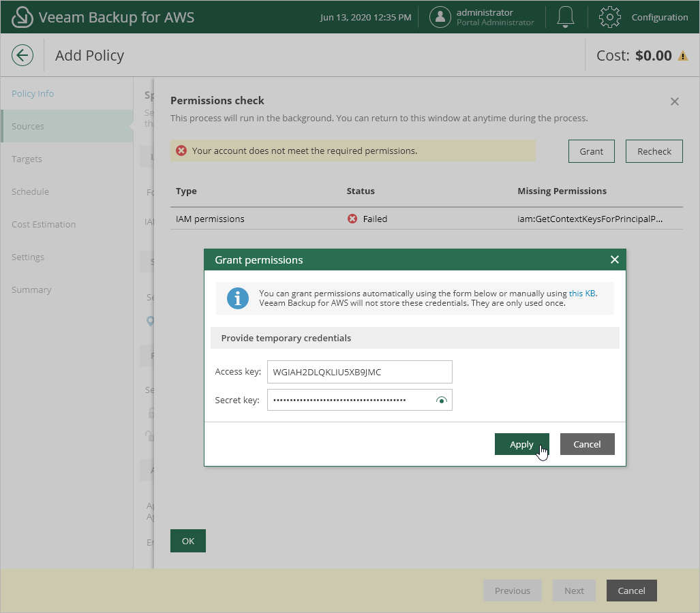The width and height of the screenshot is (700, 613).
Task: Select the Policy Info step
Action: [x=33, y=94]
